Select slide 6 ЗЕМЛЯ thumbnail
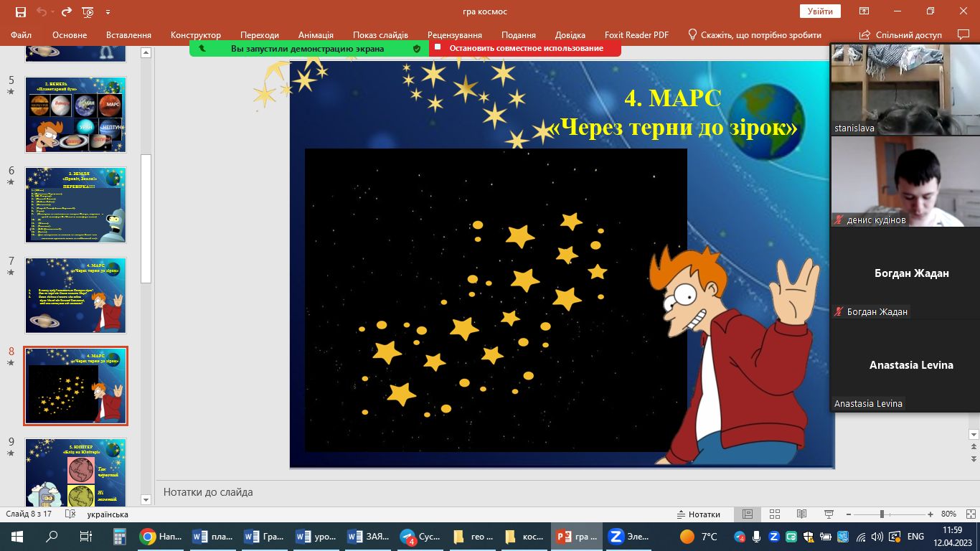The width and height of the screenshot is (980, 551). [76, 205]
